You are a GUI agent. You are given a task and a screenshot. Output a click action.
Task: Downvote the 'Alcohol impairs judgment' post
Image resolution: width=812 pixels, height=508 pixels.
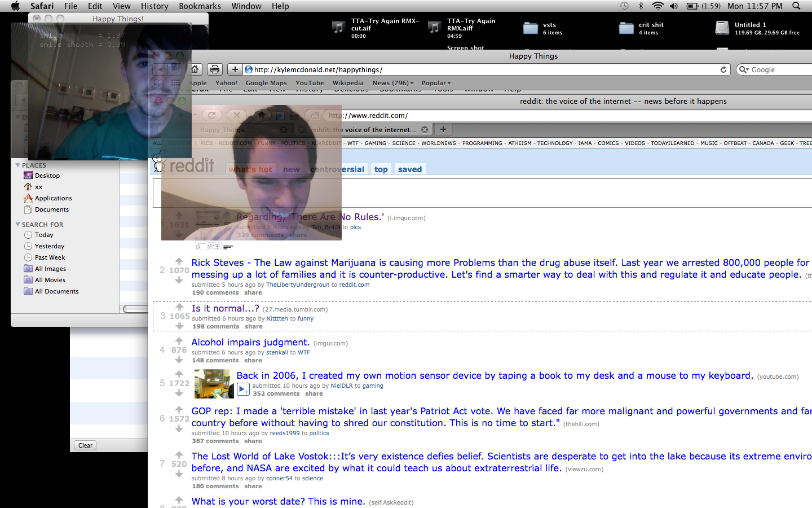pos(179,360)
